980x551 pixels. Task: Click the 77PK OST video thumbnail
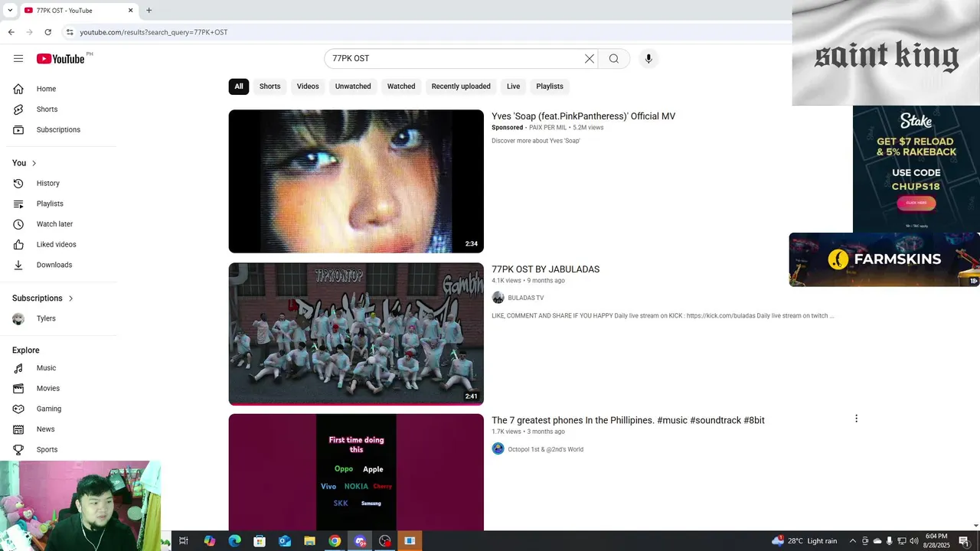(x=356, y=334)
